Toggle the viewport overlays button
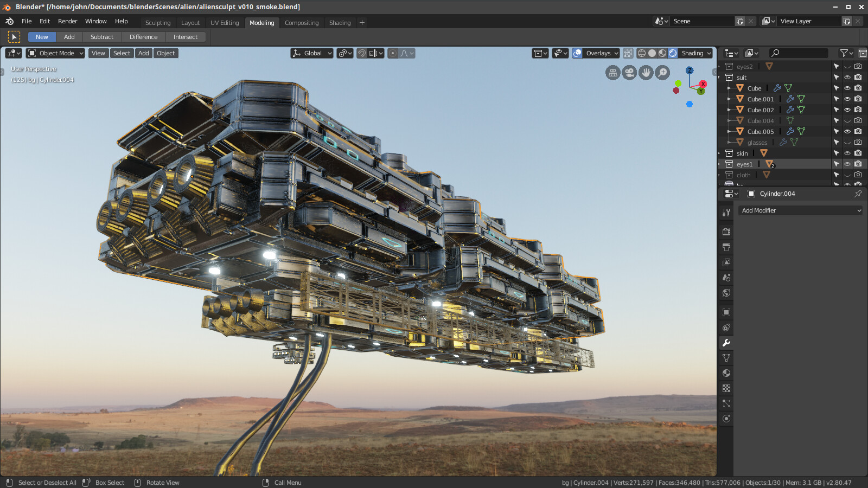The width and height of the screenshot is (868, 488). click(x=577, y=53)
